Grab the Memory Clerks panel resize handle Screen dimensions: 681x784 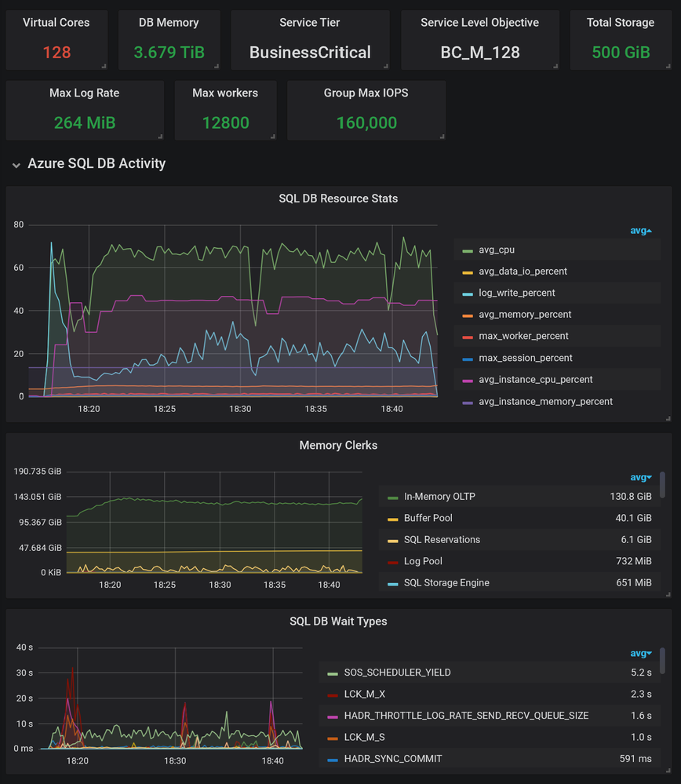[x=668, y=595]
